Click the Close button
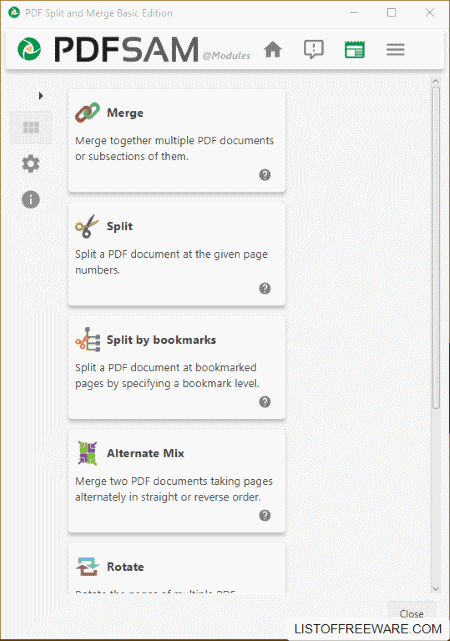The image size is (450, 641). (x=412, y=614)
